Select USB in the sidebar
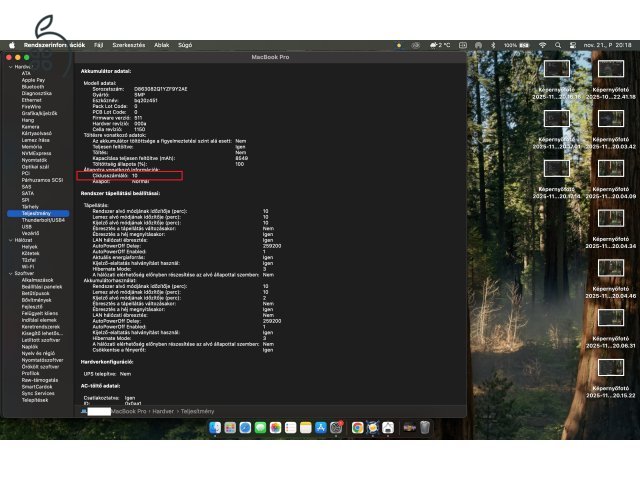The image size is (640, 480). (27, 227)
